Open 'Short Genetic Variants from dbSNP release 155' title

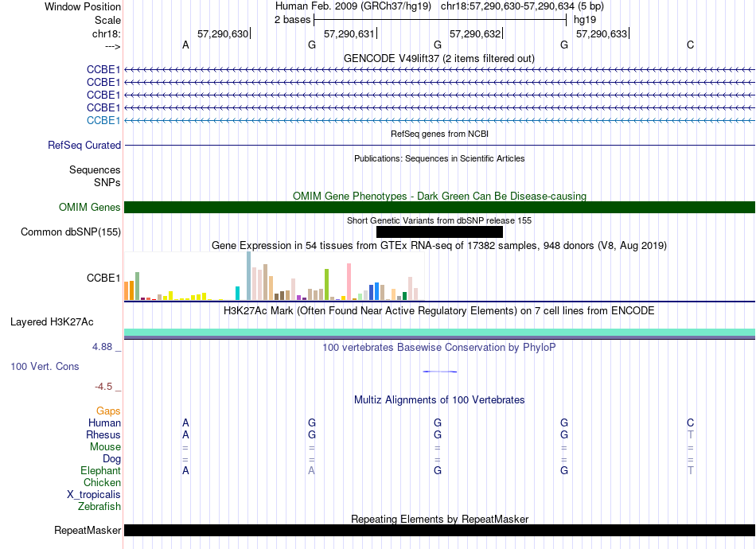click(439, 220)
